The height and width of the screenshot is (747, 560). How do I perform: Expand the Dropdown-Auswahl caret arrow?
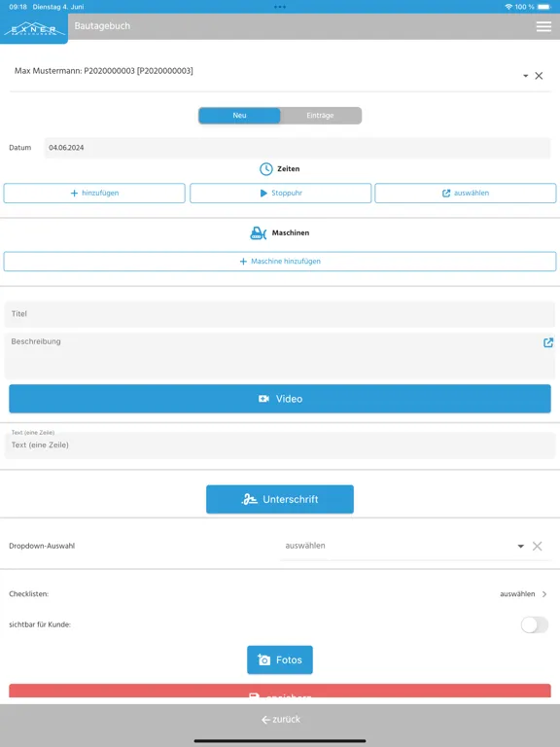(520, 546)
